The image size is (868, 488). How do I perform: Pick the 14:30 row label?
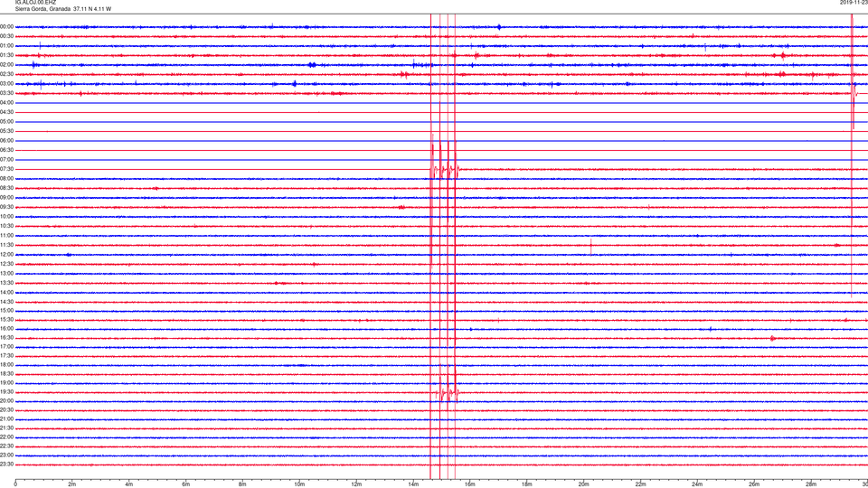[7, 302]
